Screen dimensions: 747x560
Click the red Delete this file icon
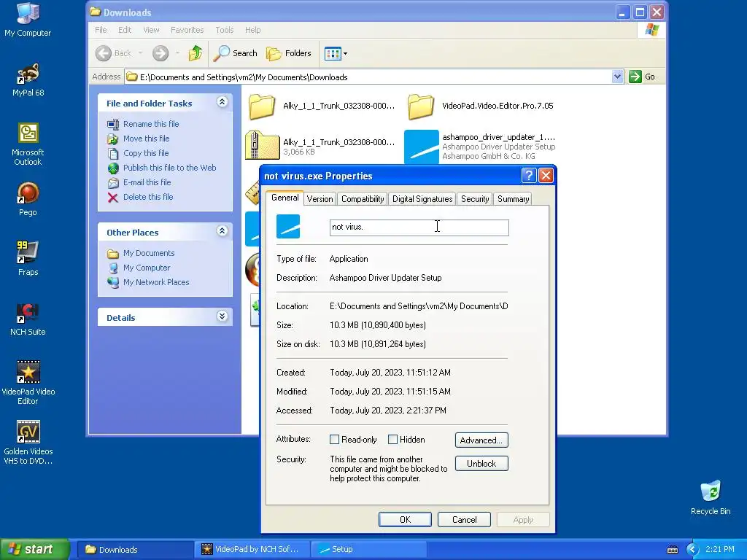click(113, 197)
